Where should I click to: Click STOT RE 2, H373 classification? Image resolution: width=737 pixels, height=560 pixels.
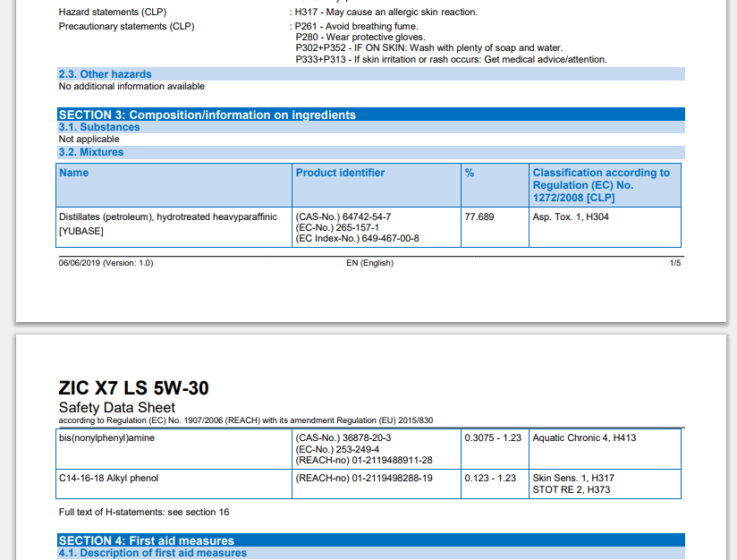pos(571,490)
